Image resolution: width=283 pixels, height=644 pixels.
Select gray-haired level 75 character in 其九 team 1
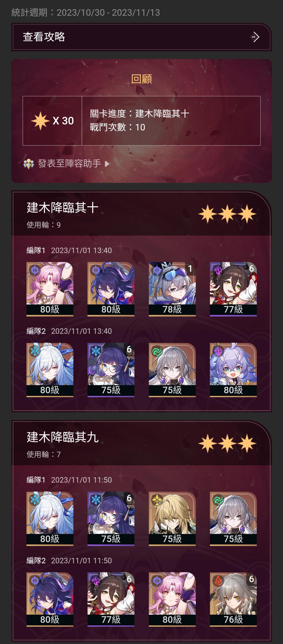(x=233, y=519)
